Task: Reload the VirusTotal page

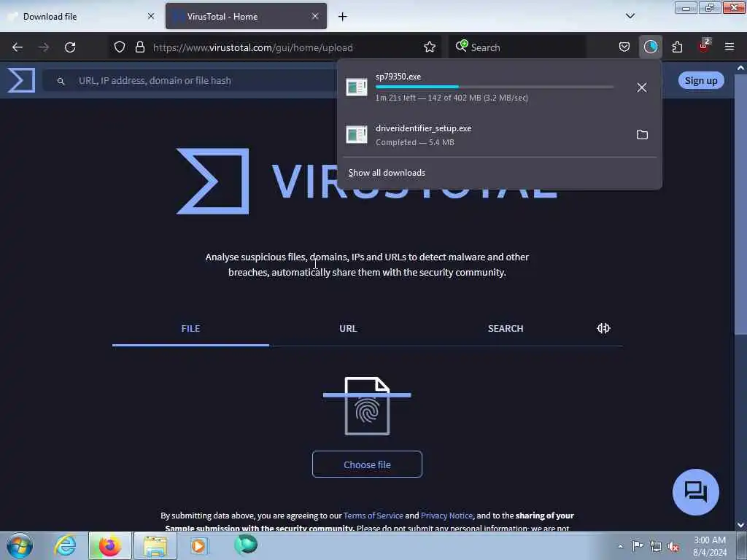Action: 70,47
